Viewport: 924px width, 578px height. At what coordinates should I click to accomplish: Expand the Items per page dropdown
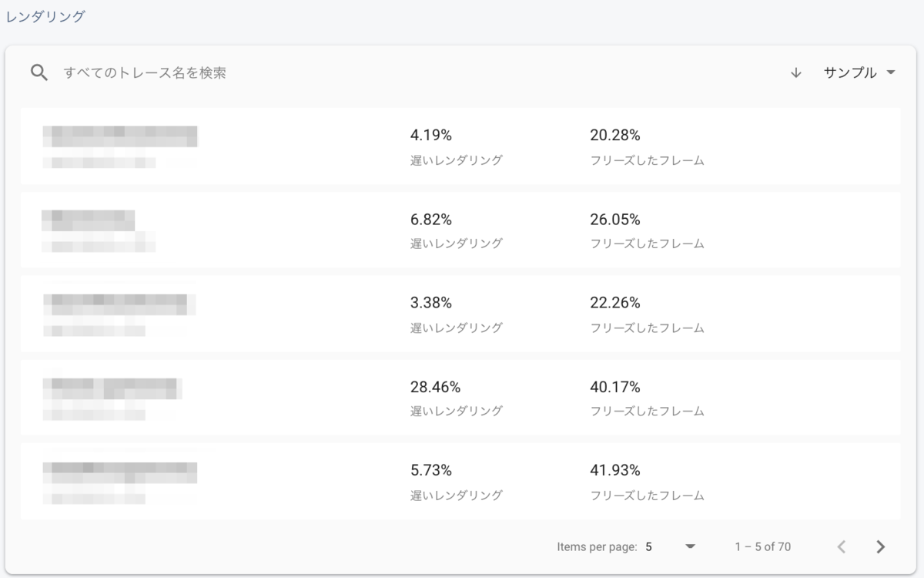pyautogui.click(x=690, y=547)
